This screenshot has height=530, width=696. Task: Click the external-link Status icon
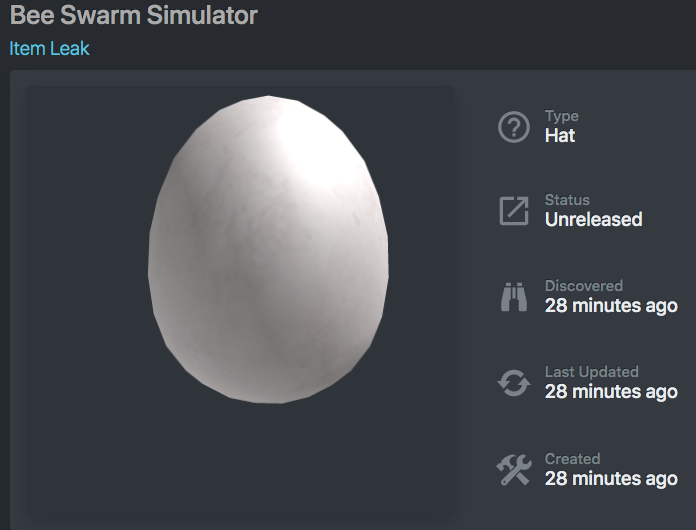[514, 211]
